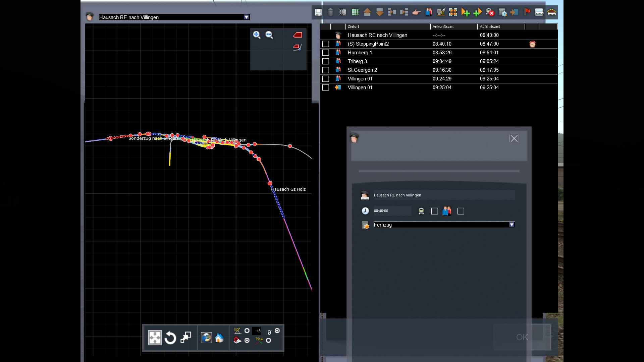Click the blue house home icon
Image resolution: width=644 pixels, height=362 pixels.
(219, 338)
